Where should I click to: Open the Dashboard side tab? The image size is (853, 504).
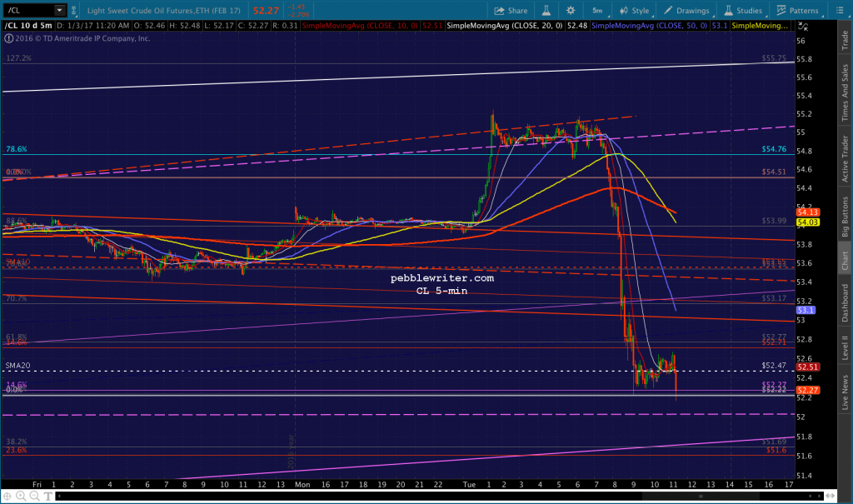(x=845, y=302)
